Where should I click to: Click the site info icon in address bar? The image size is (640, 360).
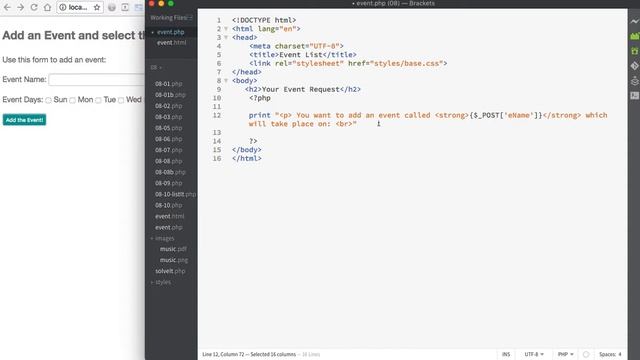[x=62, y=7]
